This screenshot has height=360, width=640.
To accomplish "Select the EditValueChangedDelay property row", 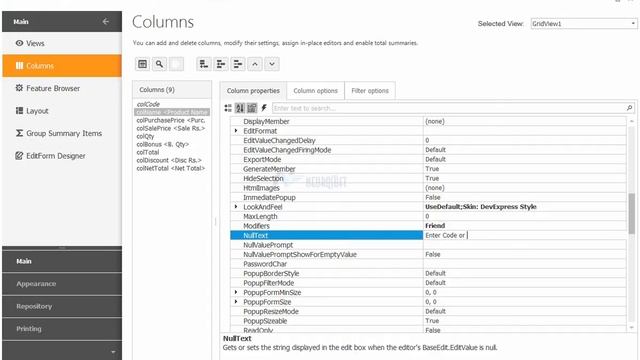I will [428, 140].
